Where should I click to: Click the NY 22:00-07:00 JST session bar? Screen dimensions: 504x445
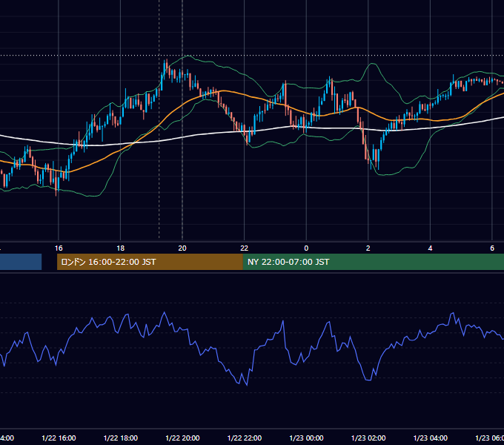click(373, 262)
